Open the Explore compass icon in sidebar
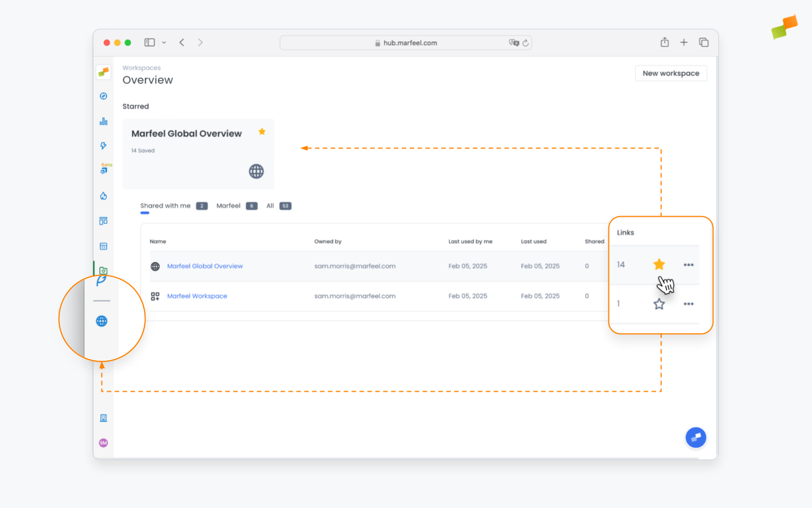Screen dimensions: 812x508 click(103, 96)
